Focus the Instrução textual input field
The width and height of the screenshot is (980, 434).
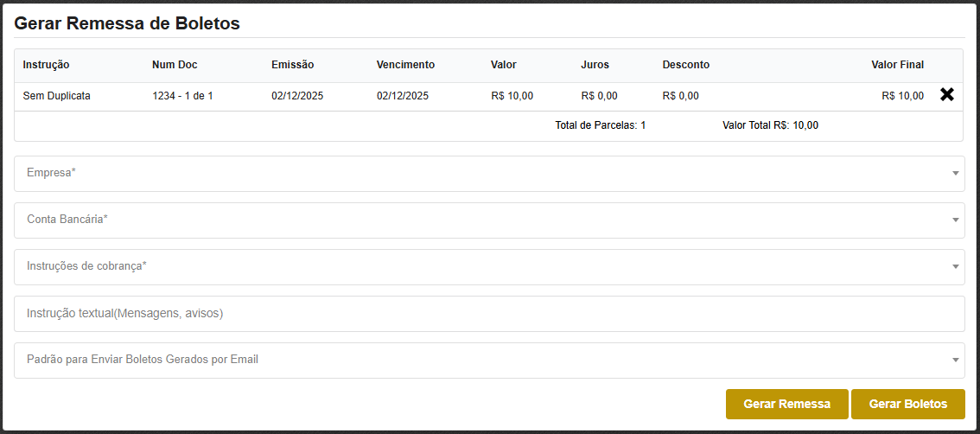coord(488,314)
